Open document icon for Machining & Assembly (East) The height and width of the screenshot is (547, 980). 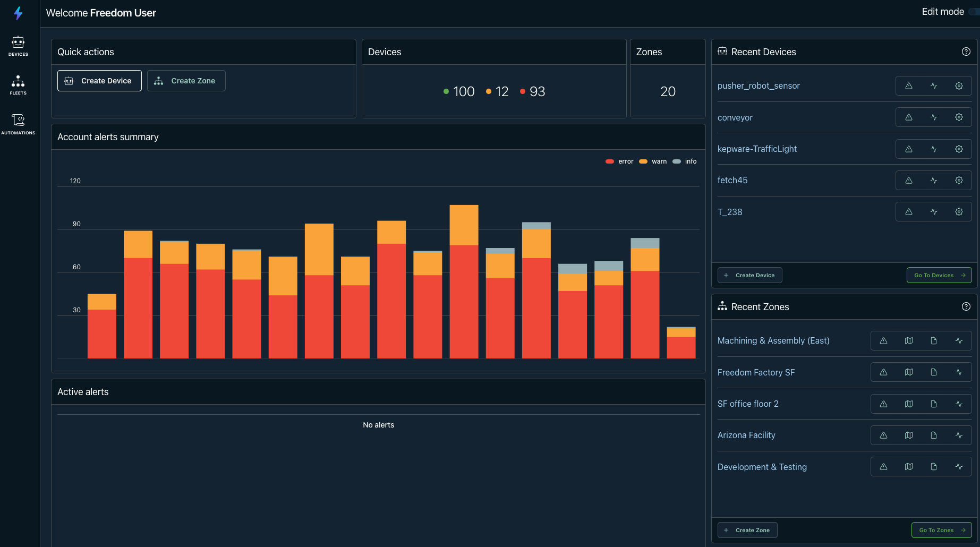(934, 340)
